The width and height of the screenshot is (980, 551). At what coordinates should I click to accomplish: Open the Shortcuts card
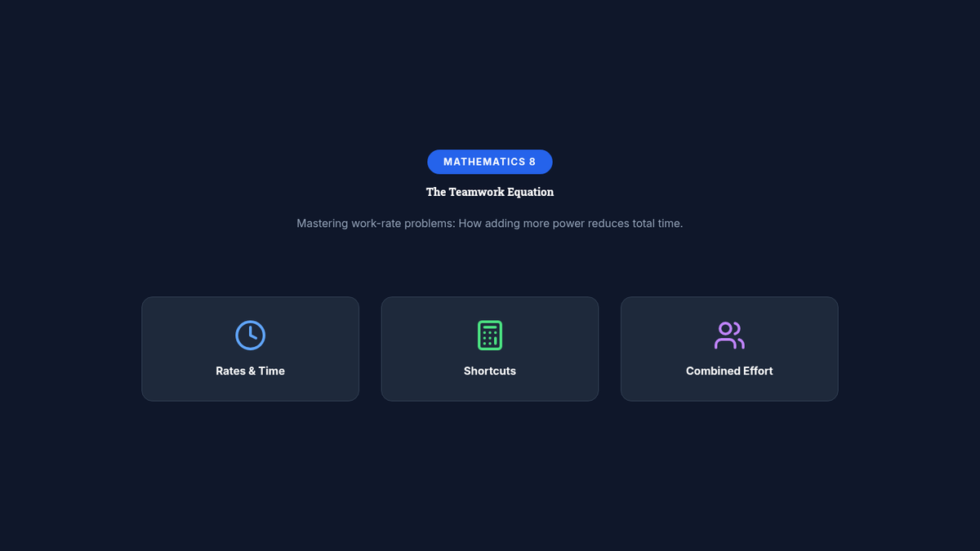(x=490, y=349)
